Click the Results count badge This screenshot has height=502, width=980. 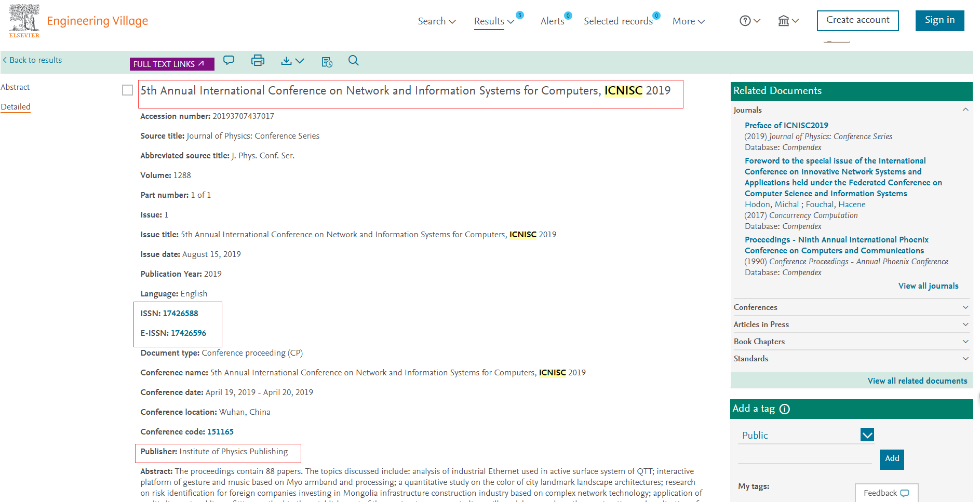point(520,15)
